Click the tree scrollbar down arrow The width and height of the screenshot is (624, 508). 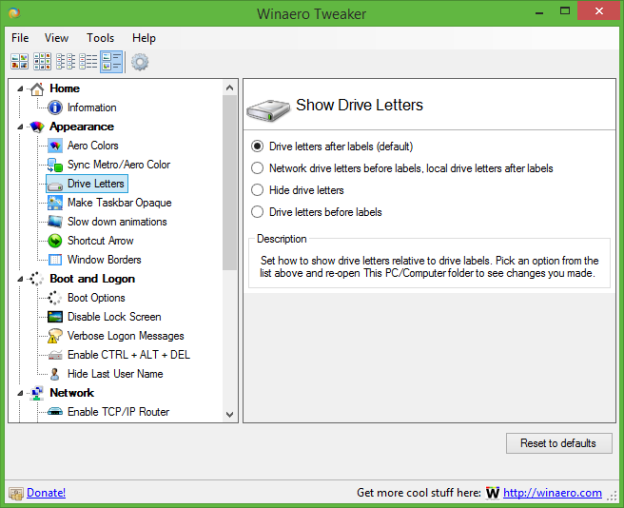coord(230,414)
